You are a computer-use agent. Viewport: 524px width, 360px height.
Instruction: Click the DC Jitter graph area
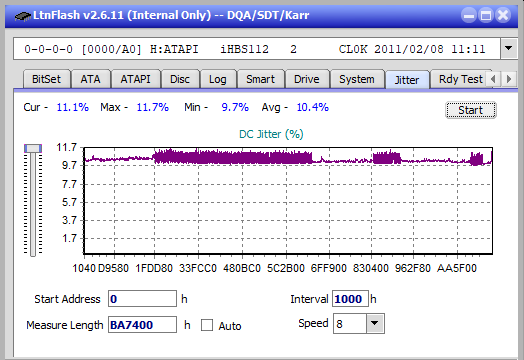(x=288, y=201)
